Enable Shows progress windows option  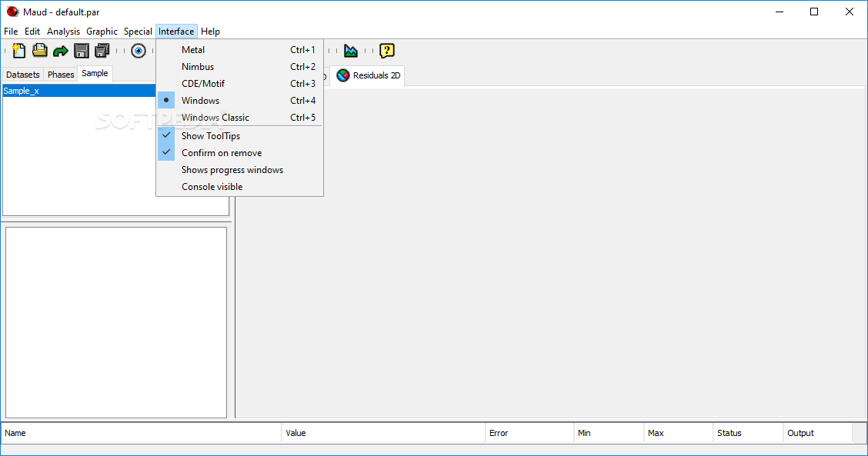tap(239, 170)
